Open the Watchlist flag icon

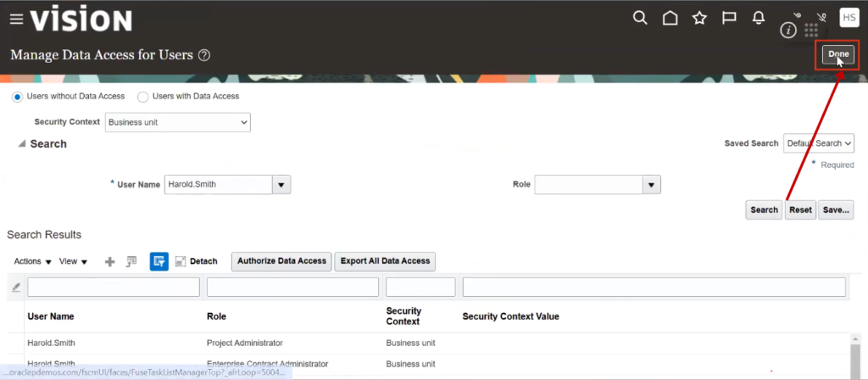[x=728, y=18]
